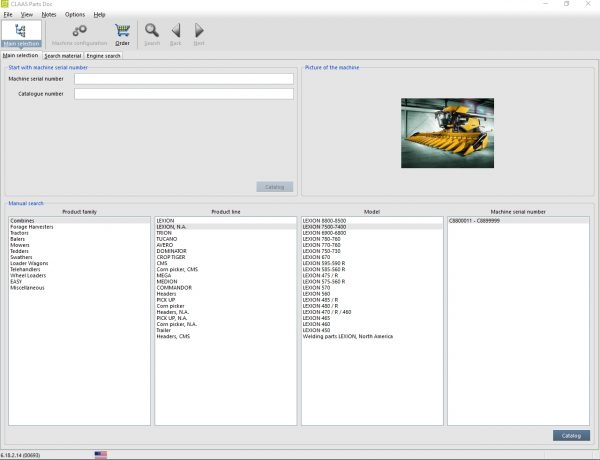Click the Catalog button at the bottom right
The width and height of the screenshot is (600, 460).
tap(571, 436)
